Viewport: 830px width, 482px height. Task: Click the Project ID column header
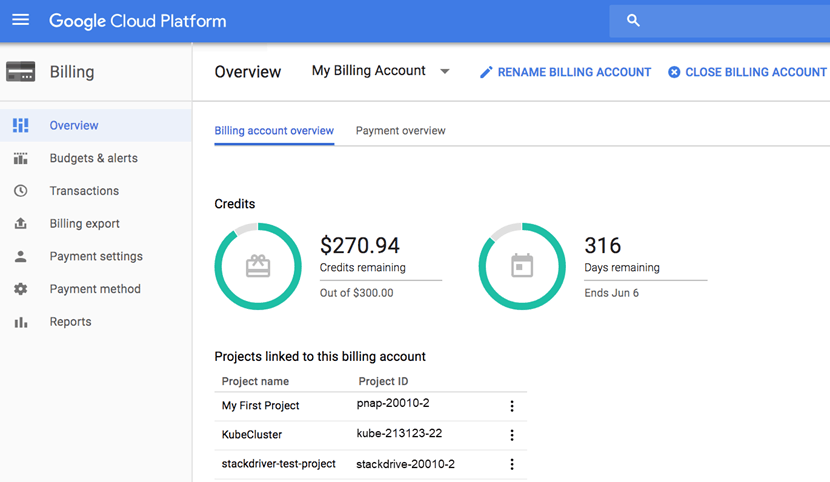pos(383,381)
